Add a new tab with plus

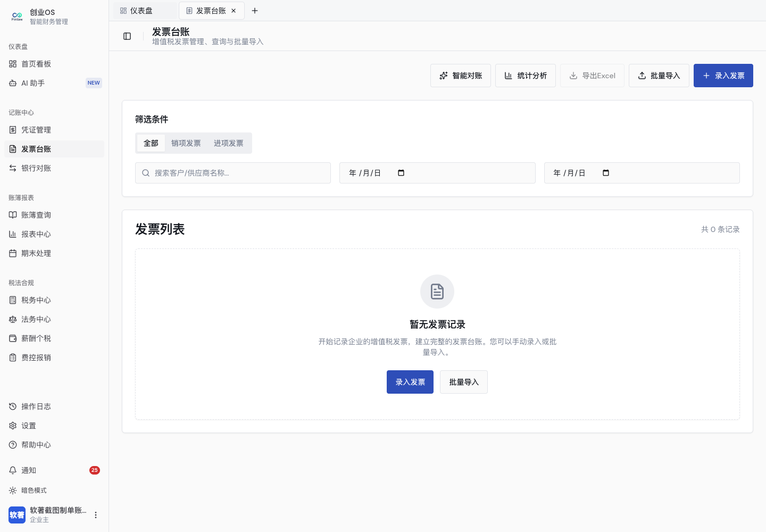click(x=255, y=11)
